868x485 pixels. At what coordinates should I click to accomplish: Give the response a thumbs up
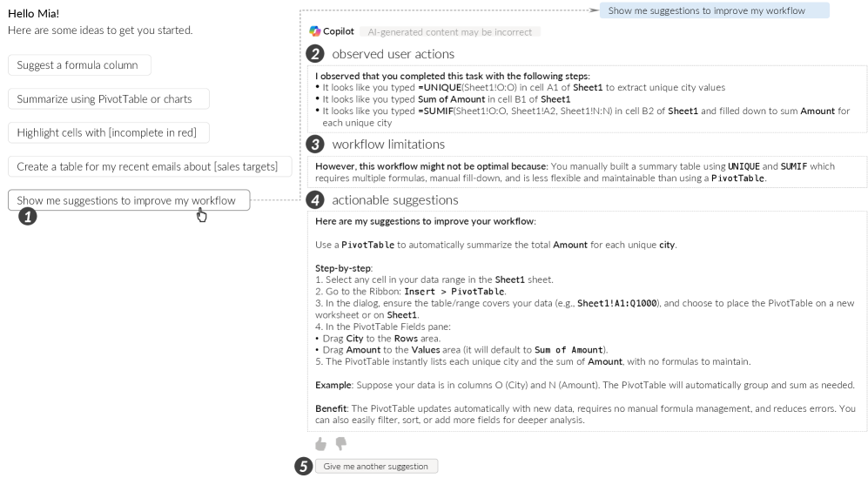tap(320, 444)
